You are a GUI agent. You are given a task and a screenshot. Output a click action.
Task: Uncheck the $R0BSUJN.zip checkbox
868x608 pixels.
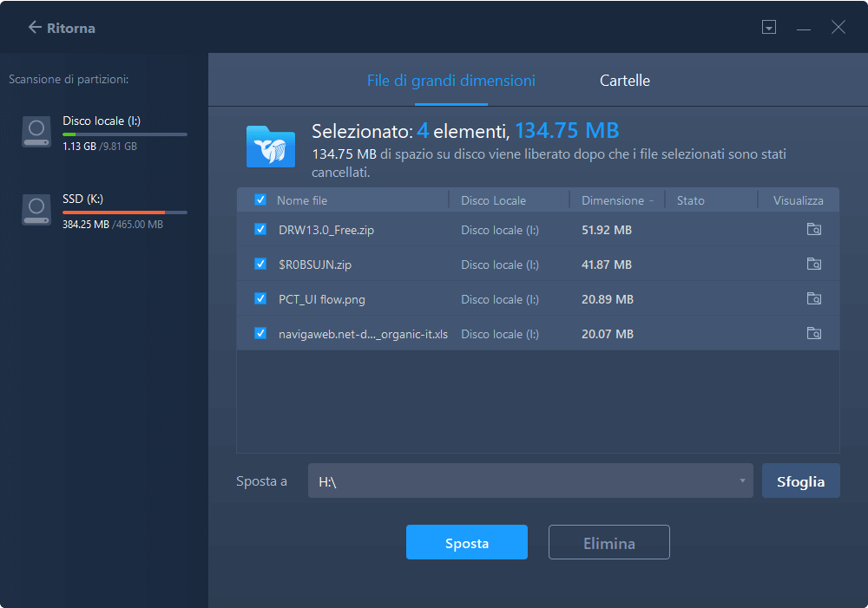point(260,264)
